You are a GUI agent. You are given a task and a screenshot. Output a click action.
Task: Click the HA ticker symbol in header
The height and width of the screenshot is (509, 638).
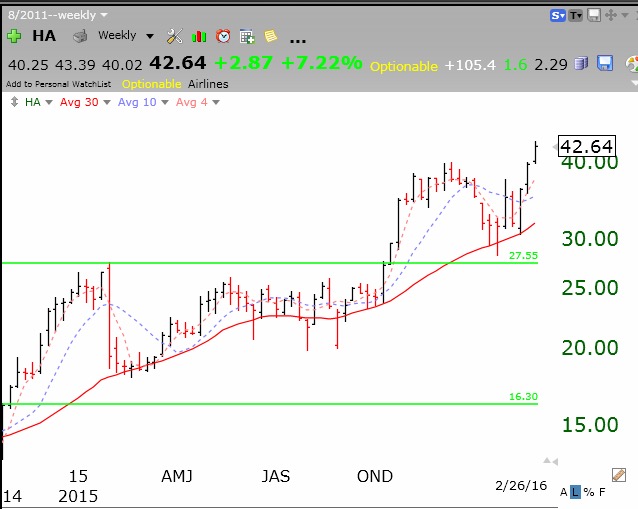(x=44, y=36)
